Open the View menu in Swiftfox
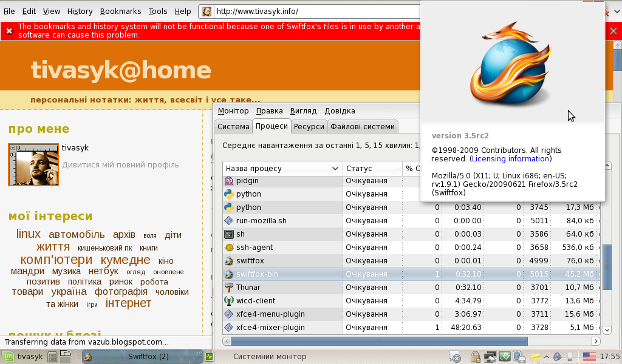 coord(52,12)
